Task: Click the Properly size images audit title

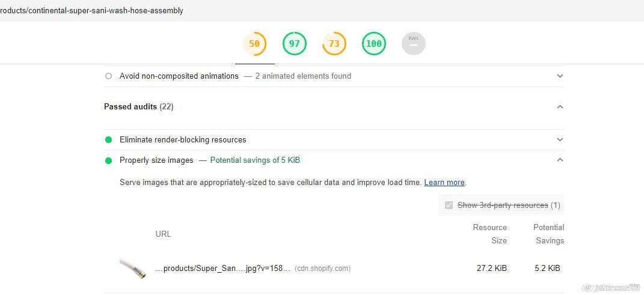Action: tap(156, 160)
